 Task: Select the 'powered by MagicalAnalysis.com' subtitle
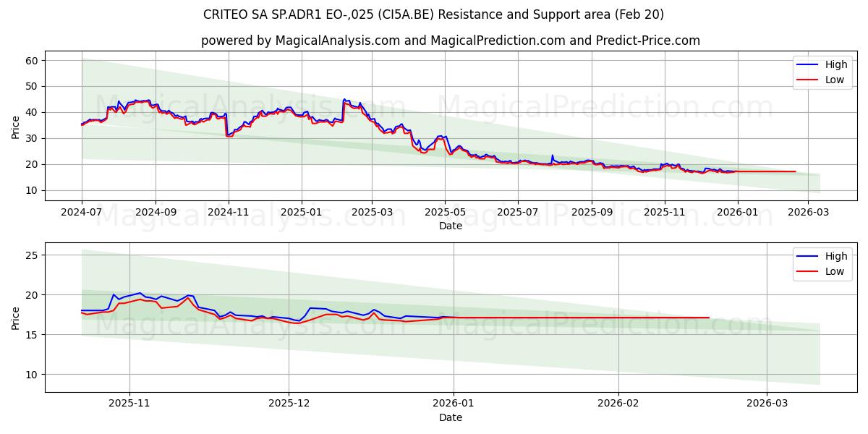[x=450, y=41]
